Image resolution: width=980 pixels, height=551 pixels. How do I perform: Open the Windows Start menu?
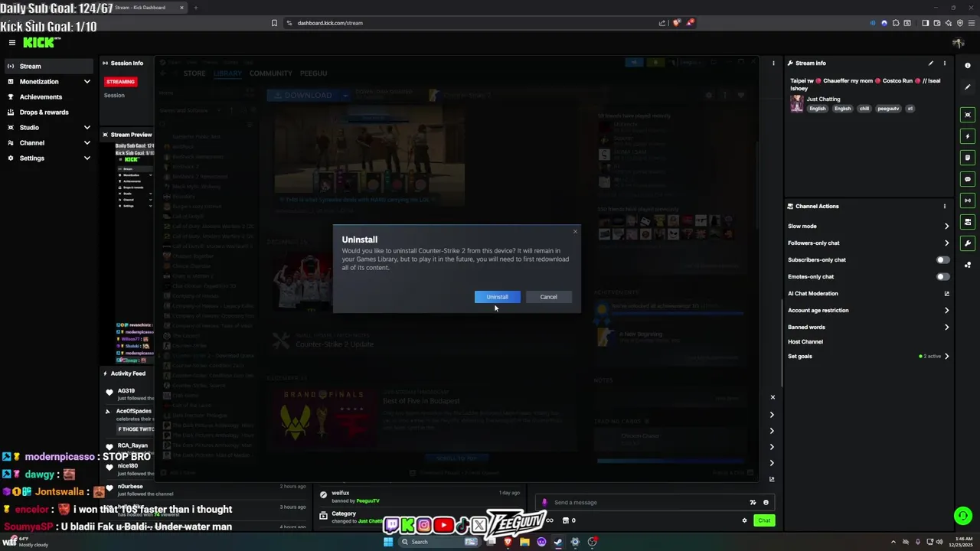coord(388,542)
